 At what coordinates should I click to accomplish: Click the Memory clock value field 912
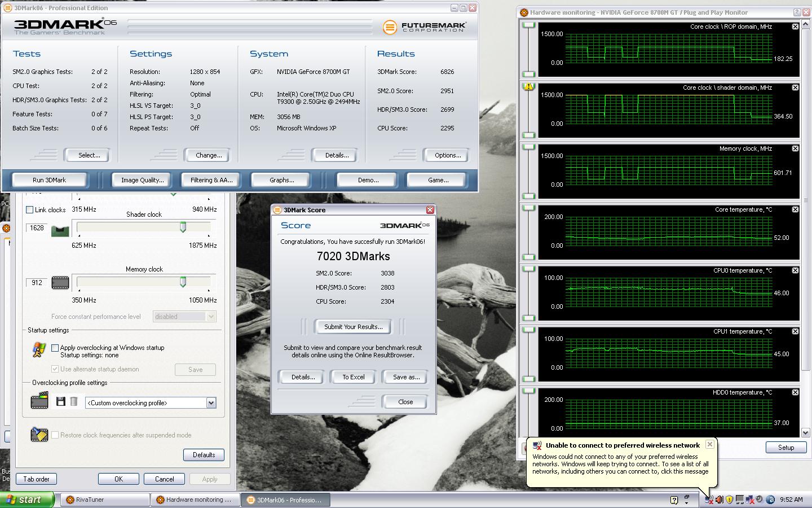[37, 283]
